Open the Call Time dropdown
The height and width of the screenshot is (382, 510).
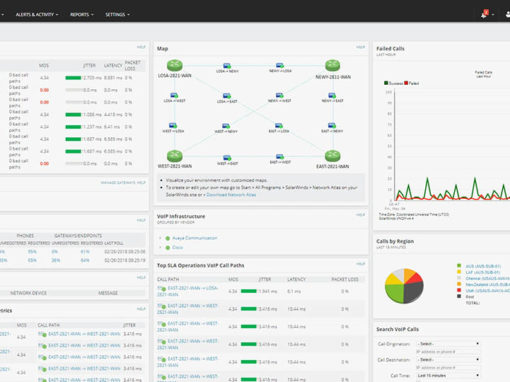448,376
